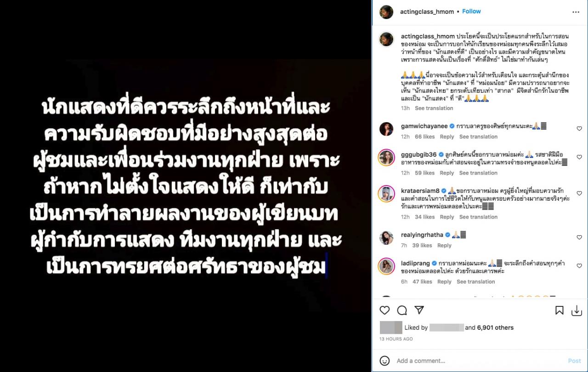This screenshot has height=372, width=588.
Task: Like krataersiam8's comment heart
Action: (x=579, y=193)
